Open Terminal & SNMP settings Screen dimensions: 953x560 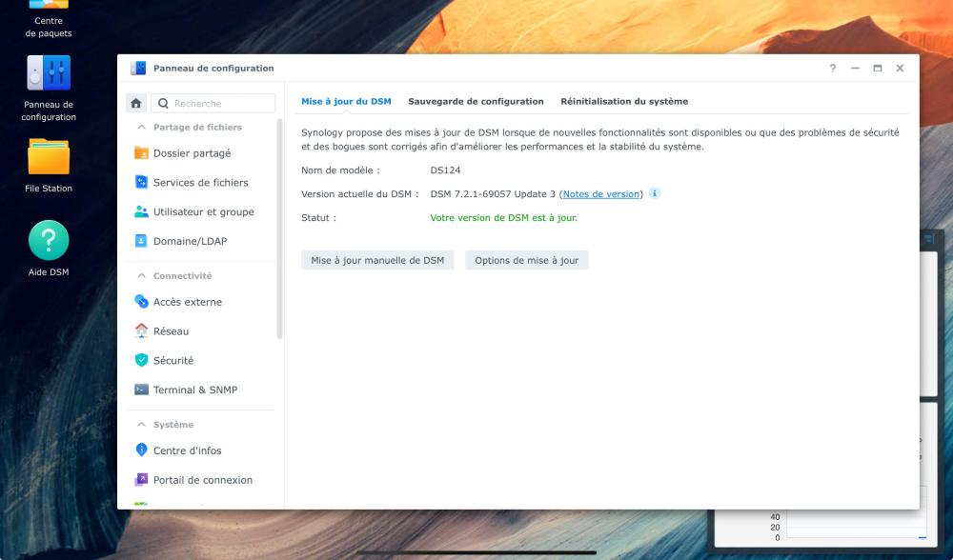194,390
